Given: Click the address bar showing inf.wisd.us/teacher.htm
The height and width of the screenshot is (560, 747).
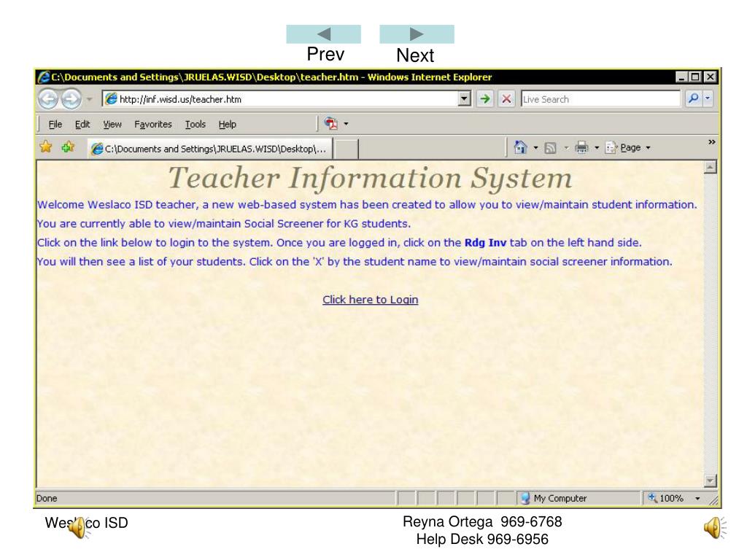Looking at the screenshot, I should point(281,99).
